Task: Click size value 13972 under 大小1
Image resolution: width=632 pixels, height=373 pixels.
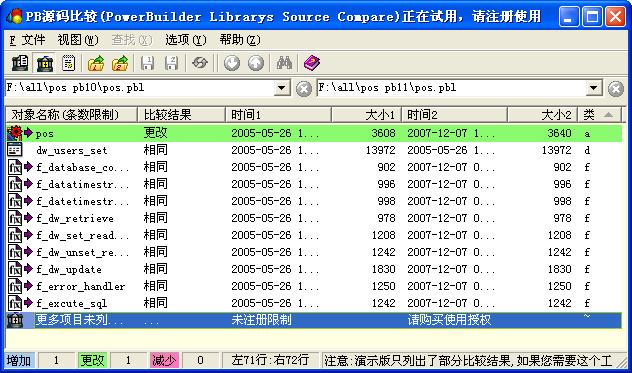Action: pyautogui.click(x=380, y=150)
